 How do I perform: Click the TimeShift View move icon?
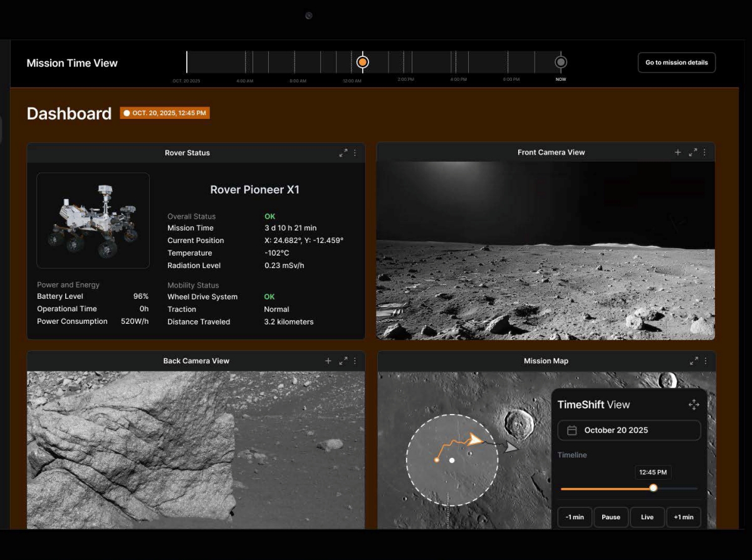click(694, 405)
